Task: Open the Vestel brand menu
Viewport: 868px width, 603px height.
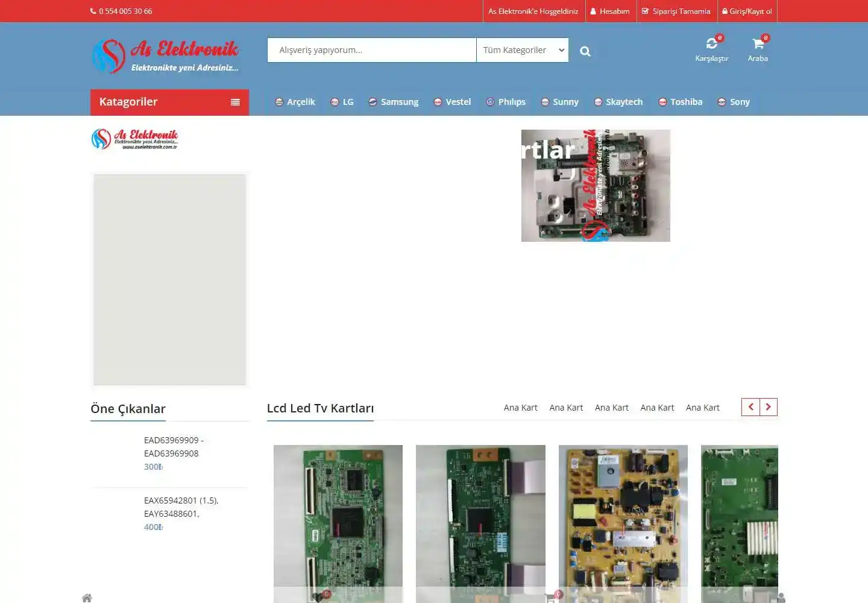Action: pyautogui.click(x=452, y=102)
